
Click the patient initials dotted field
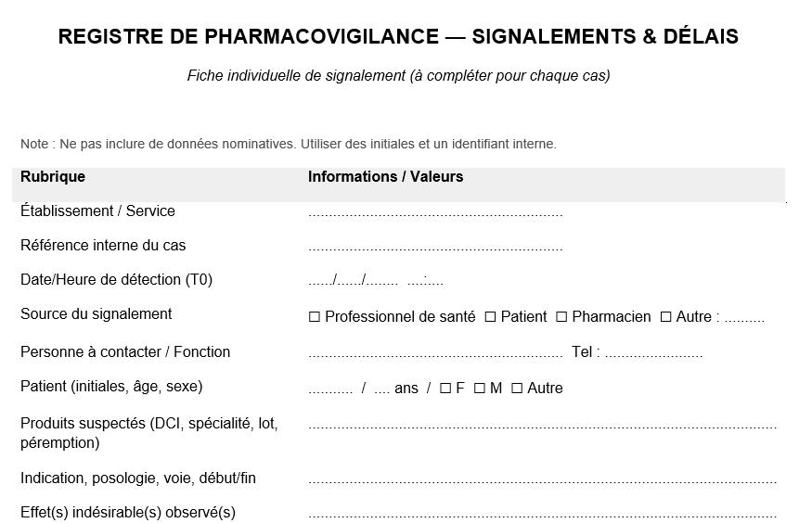pyautogui.click(x=330, y=390)
